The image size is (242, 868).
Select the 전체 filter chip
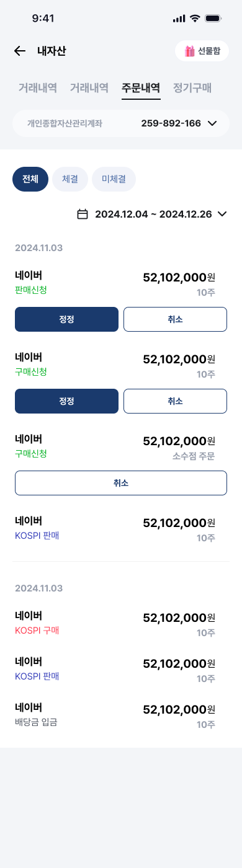point(30,179)
